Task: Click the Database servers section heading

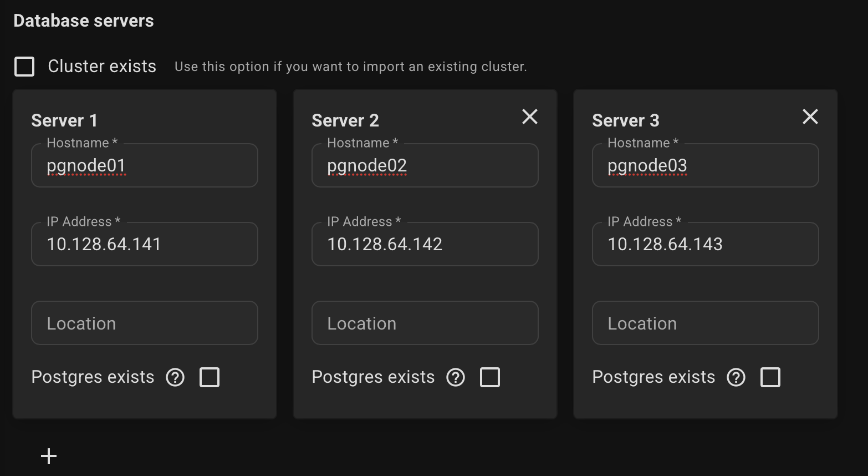Action: tap(83, 20)
